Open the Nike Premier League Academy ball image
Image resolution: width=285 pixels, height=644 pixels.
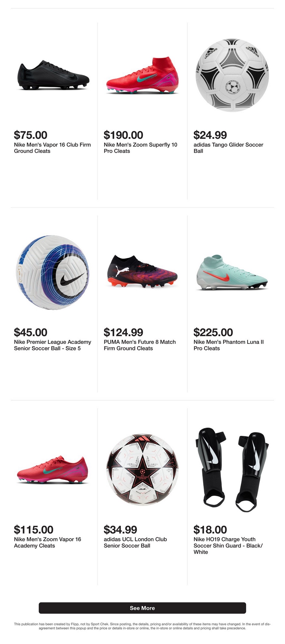(x=52, y=272)
